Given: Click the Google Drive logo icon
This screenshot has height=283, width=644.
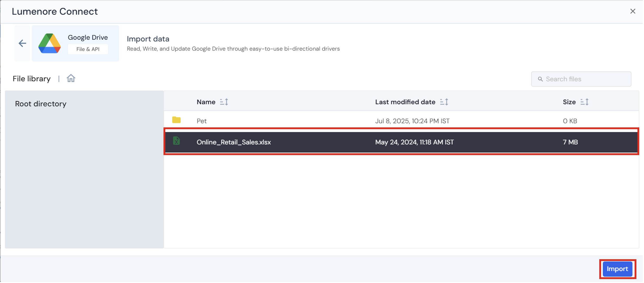Looking at the screenshot, I should [x=49, y=43].
